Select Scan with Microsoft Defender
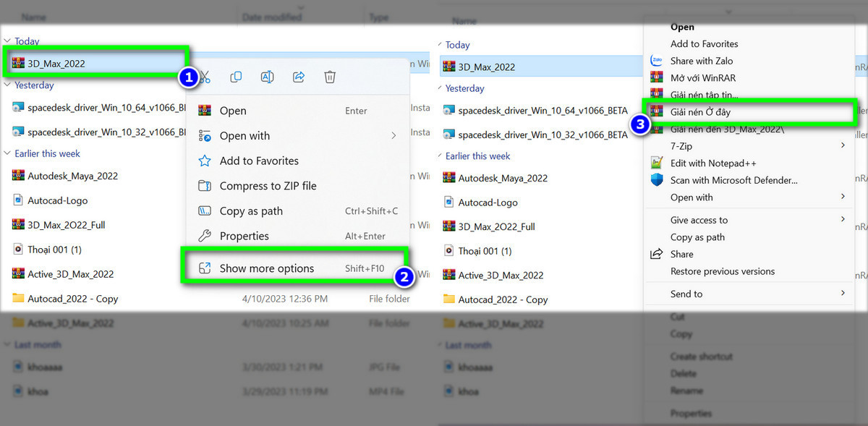 (x=733, y=180)
